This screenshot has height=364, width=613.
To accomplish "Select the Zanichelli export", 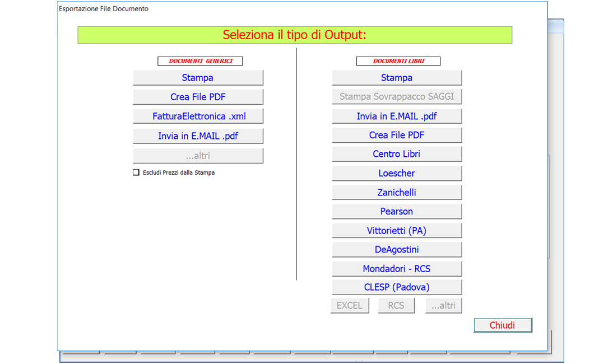I will tap(397, 192).
